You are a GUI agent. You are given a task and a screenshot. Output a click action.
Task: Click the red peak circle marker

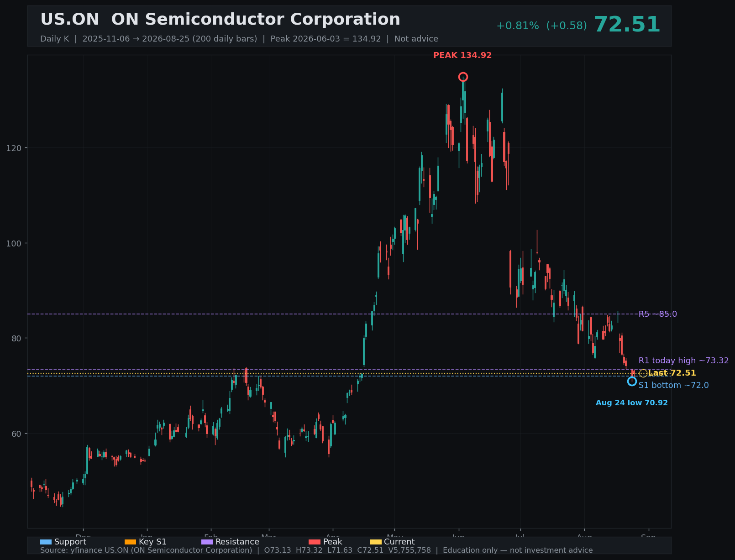pos(463,77)
